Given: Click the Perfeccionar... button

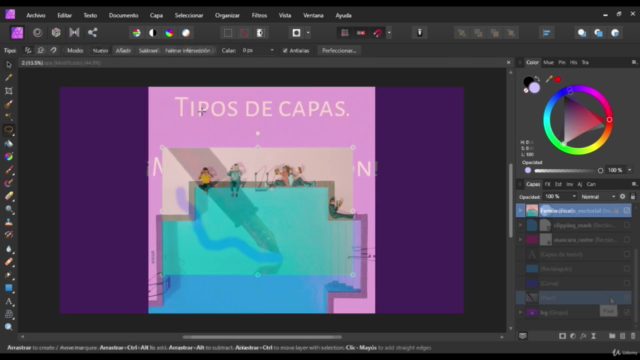Looking at the screenshot, I should [x=339, y=51].
